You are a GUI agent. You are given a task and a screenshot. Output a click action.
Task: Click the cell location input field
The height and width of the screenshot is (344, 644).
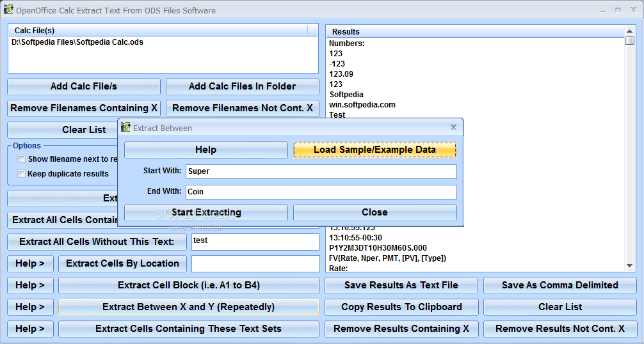click(x=255, y=263)
